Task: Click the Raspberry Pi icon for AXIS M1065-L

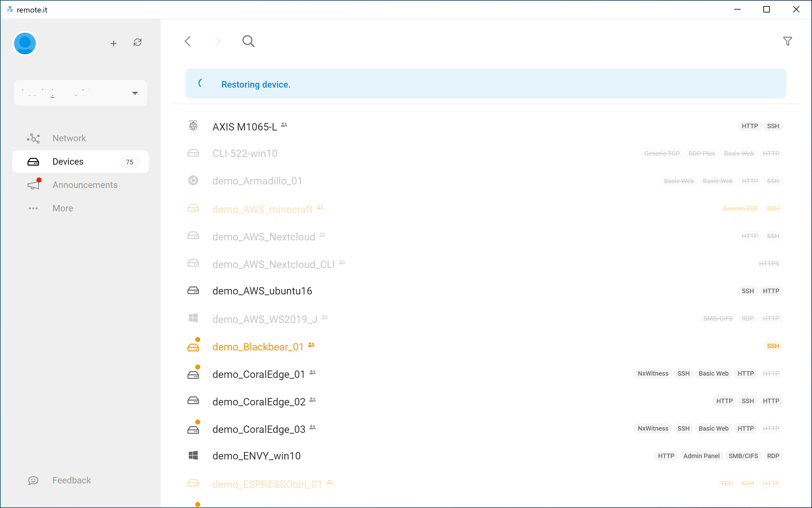Action: pyautogui.click(x=193, y=126)
